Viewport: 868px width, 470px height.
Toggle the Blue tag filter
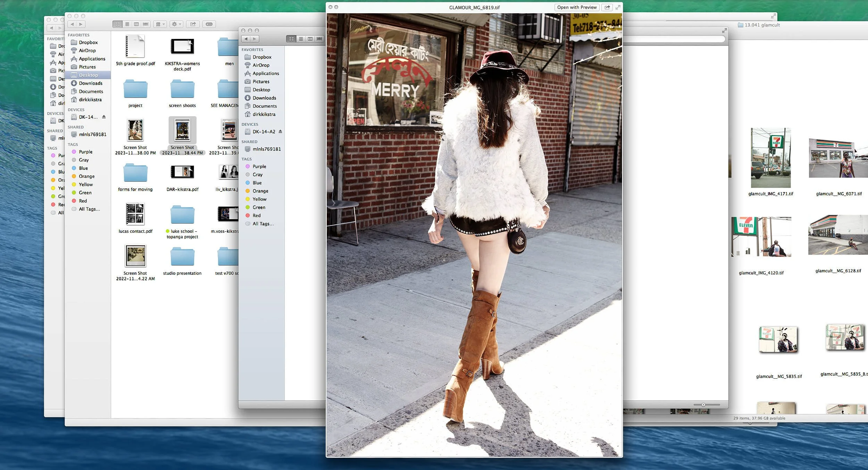coord(83,168)
